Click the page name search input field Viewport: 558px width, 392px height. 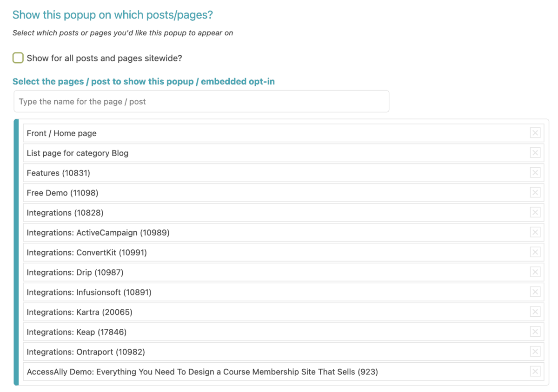201,101
